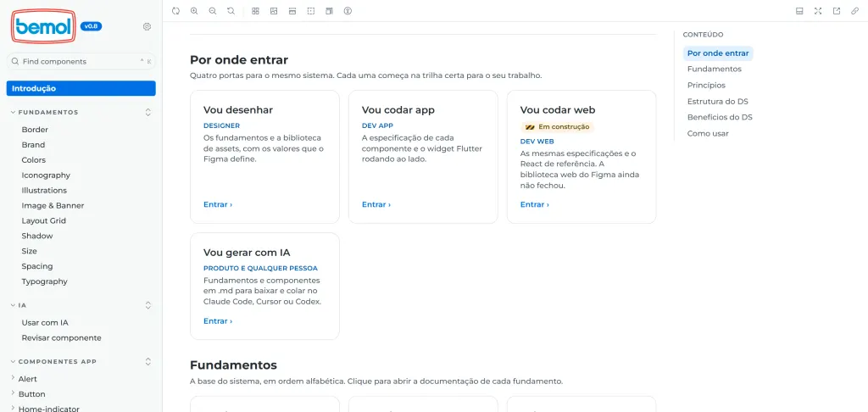Click the stacked-window toolbar icon
This screenshot has width=868, height=412.
pyautogui.click(x=329, y=10)
